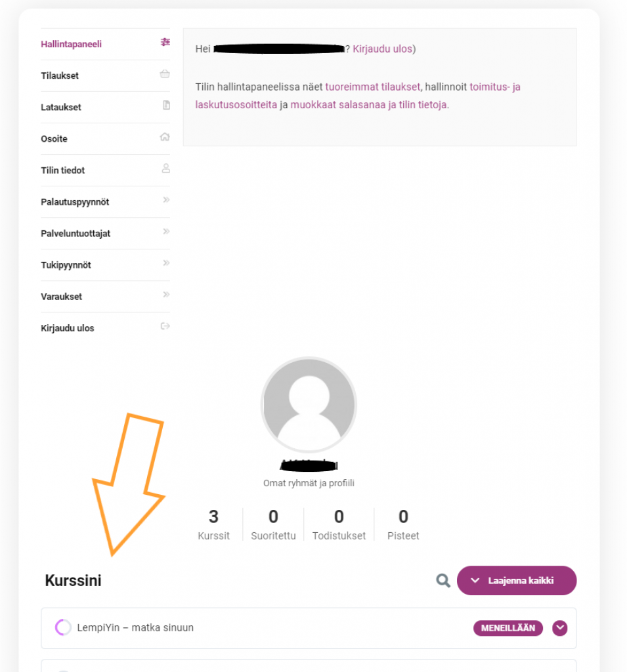Click the MENEILLÄÄN course status badge
627x672 pixels.
pyautogui.click(x=508, y=628)
